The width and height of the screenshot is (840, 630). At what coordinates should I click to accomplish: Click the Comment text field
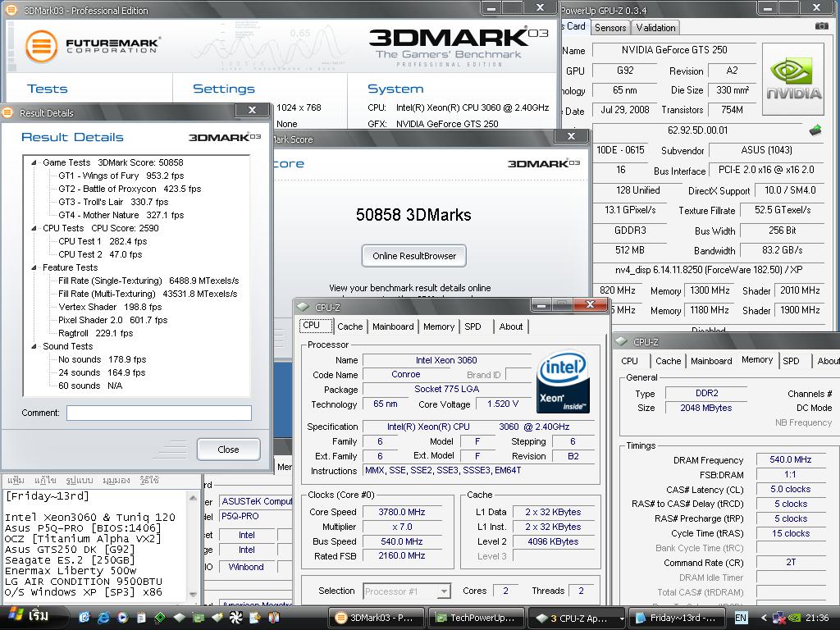pos(158,413)
